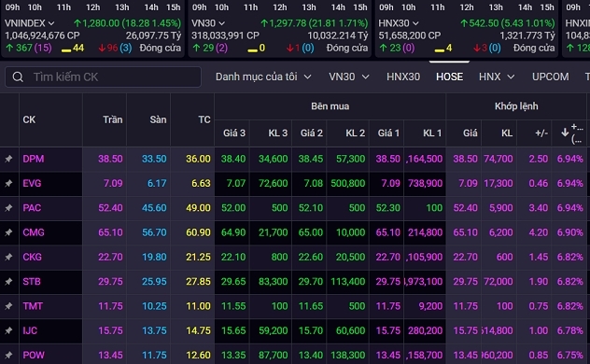
Task: Switch to the UPCOM tab
Action: point(550,77)
